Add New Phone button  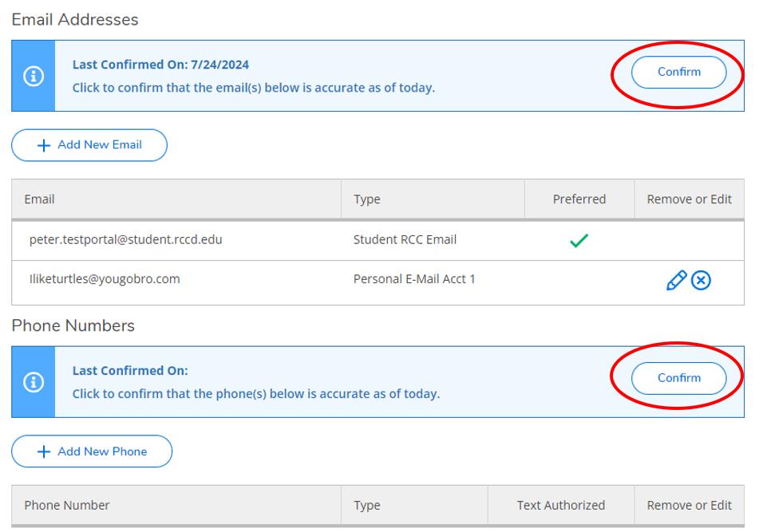92,451
